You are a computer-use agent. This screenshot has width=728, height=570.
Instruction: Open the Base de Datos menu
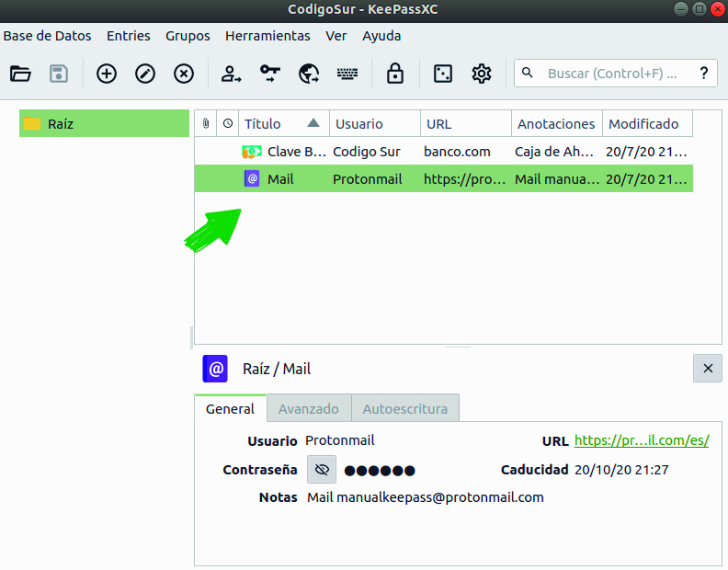pos(48,36)
